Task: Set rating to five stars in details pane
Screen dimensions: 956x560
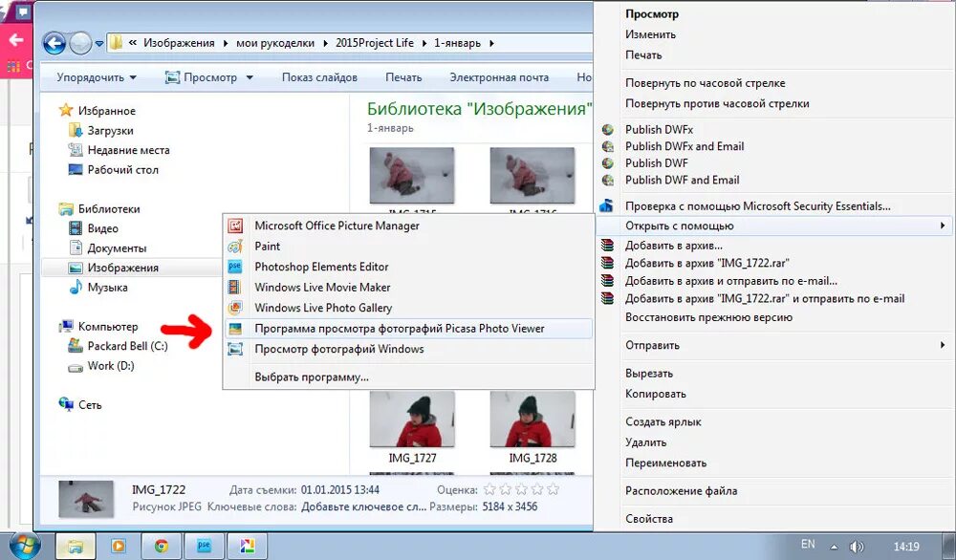Action: 553,489
